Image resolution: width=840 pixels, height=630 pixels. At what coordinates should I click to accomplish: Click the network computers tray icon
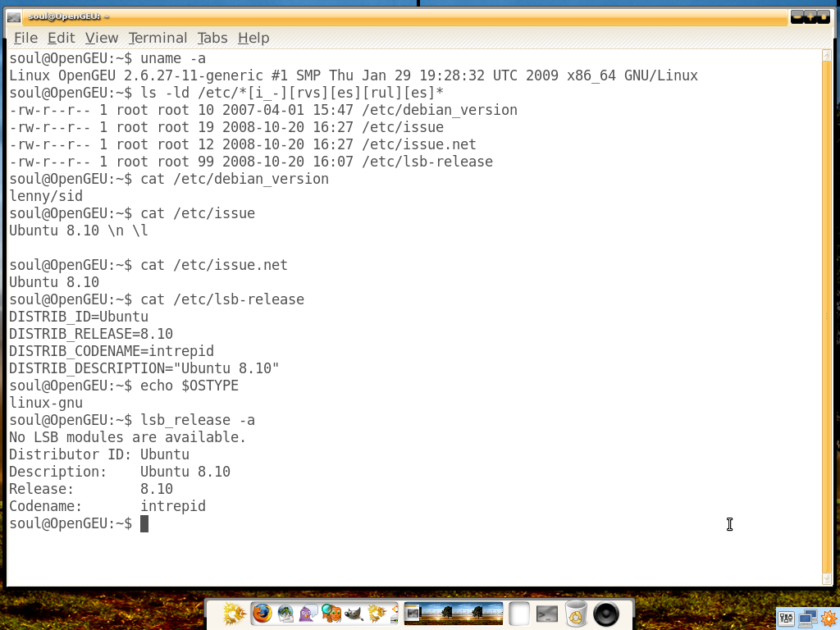point(807,619)
